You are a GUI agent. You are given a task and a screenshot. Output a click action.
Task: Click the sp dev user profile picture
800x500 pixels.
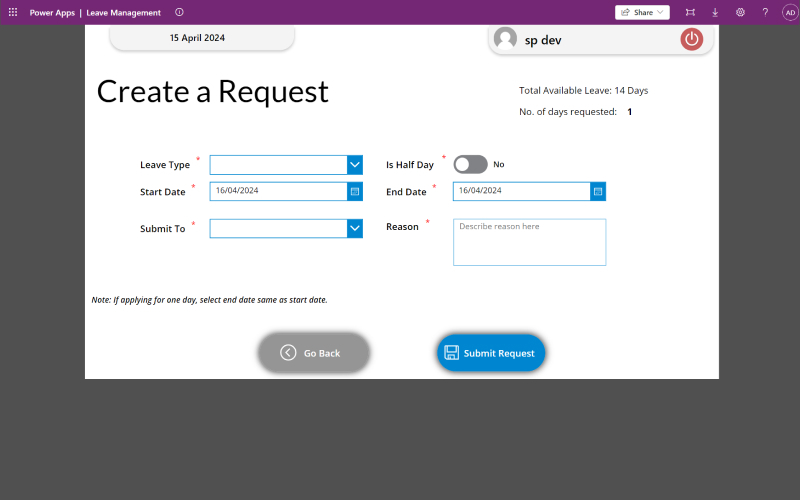point(505,39)
